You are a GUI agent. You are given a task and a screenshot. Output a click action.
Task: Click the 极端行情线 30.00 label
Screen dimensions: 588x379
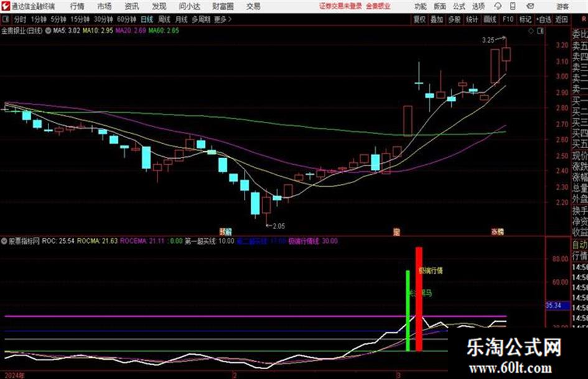click(313, 241)
